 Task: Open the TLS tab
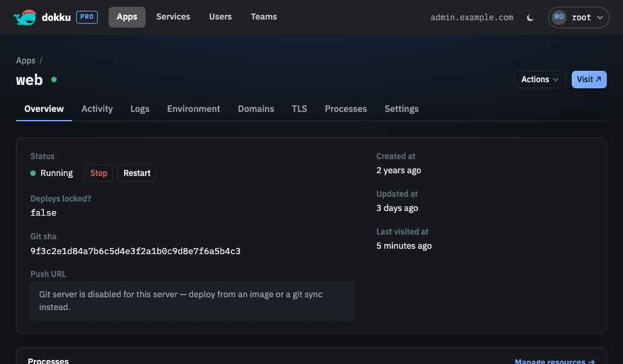coord(299,109)
